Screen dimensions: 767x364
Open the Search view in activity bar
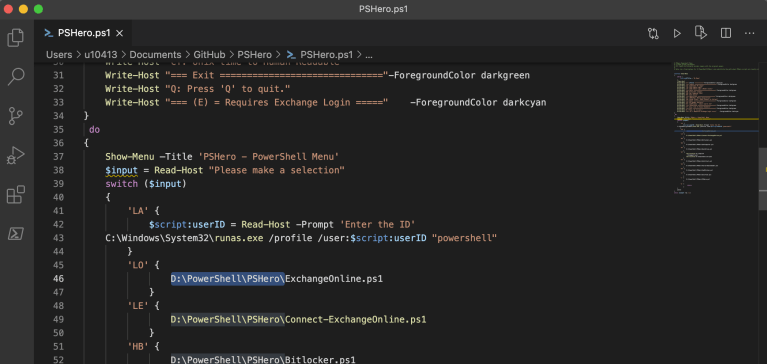[x=16, y=77]
